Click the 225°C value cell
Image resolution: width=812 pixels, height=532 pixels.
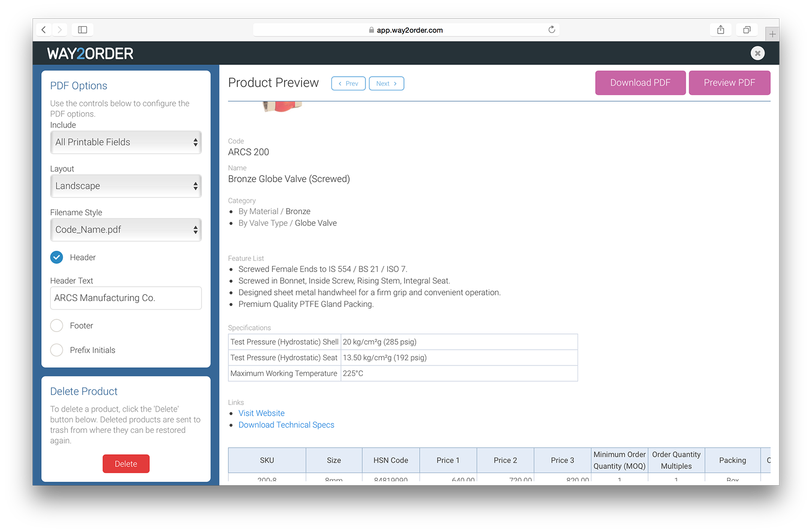click(459, 374)
